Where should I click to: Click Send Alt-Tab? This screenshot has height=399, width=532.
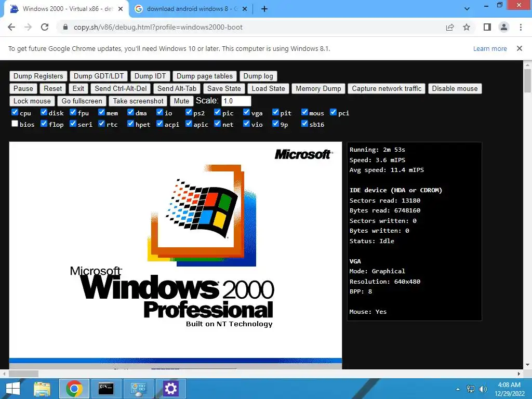pos(177,88)
